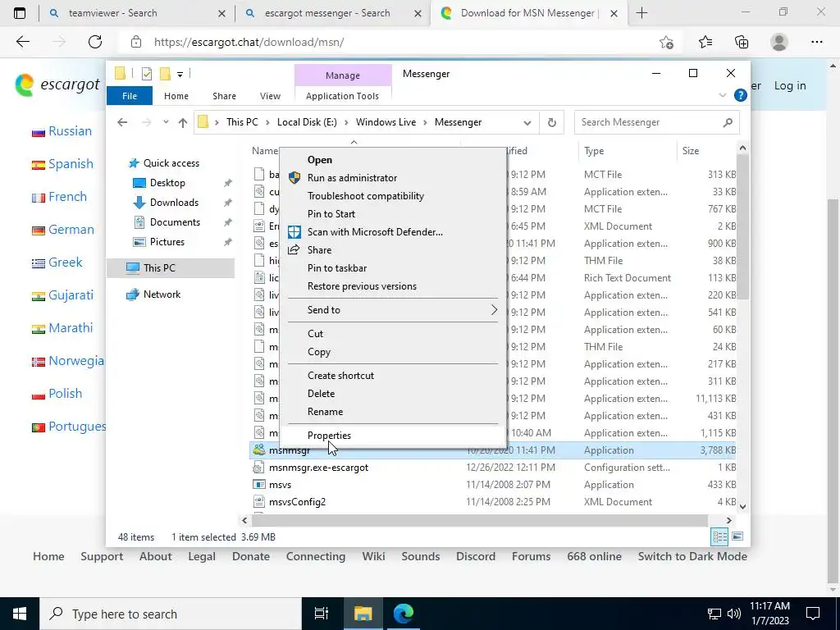Image resolution: width=840 pixels, height=630 pixels.
Task: Click the new folder icon in title bar
Action: coord(165,73)
